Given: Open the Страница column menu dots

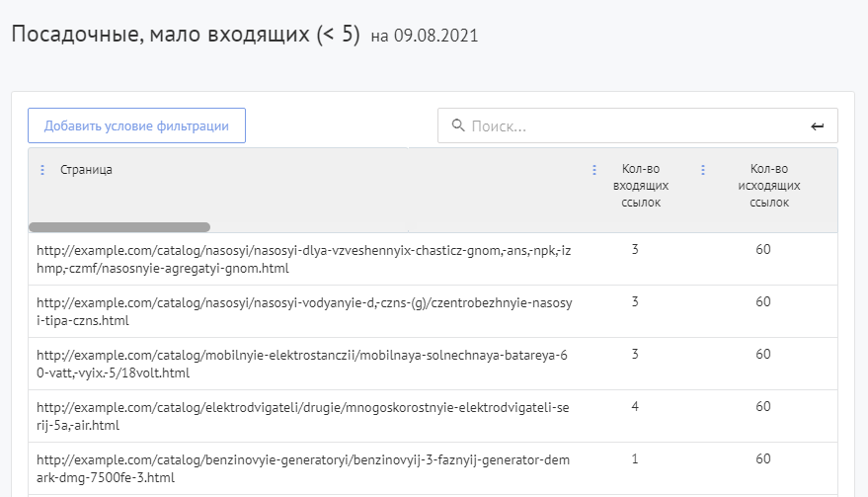Looking at the screenshot, I should coord(41,170).
